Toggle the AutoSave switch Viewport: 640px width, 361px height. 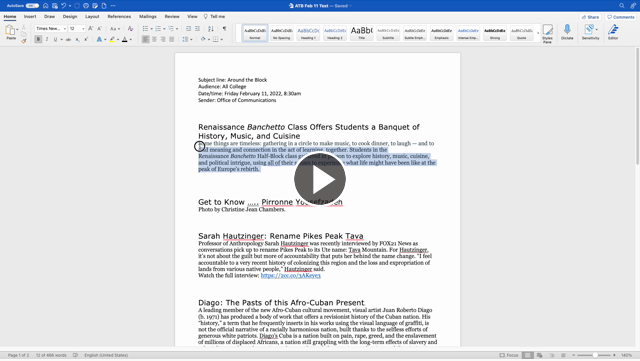pyautogui.click(x=32, y=6)
